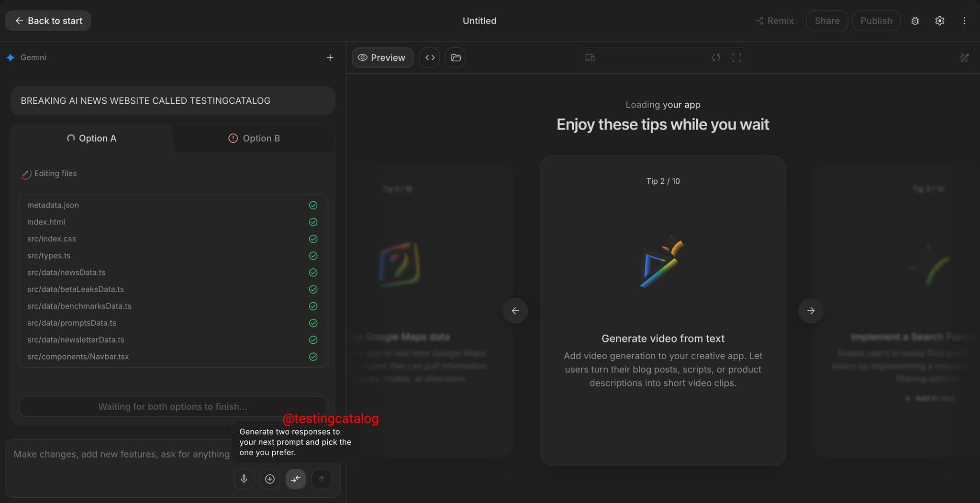980x503 pixels.
Task: Select the src/data/newsletterData.ts file row
Action: coord(173,340)
